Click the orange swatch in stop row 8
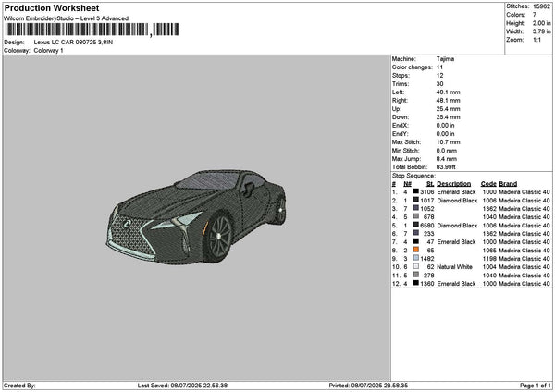Viewport: 555px width, 392px height. [416, 250]
